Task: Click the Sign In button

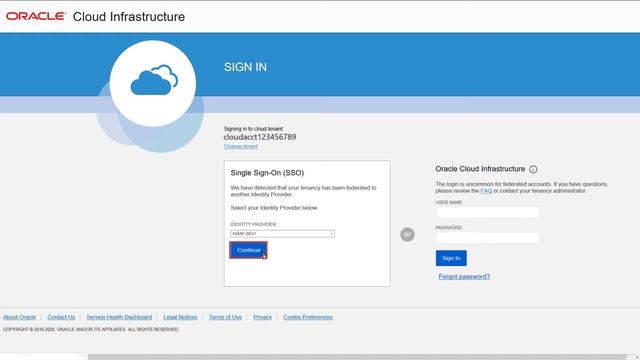Action: coord(451,258)
